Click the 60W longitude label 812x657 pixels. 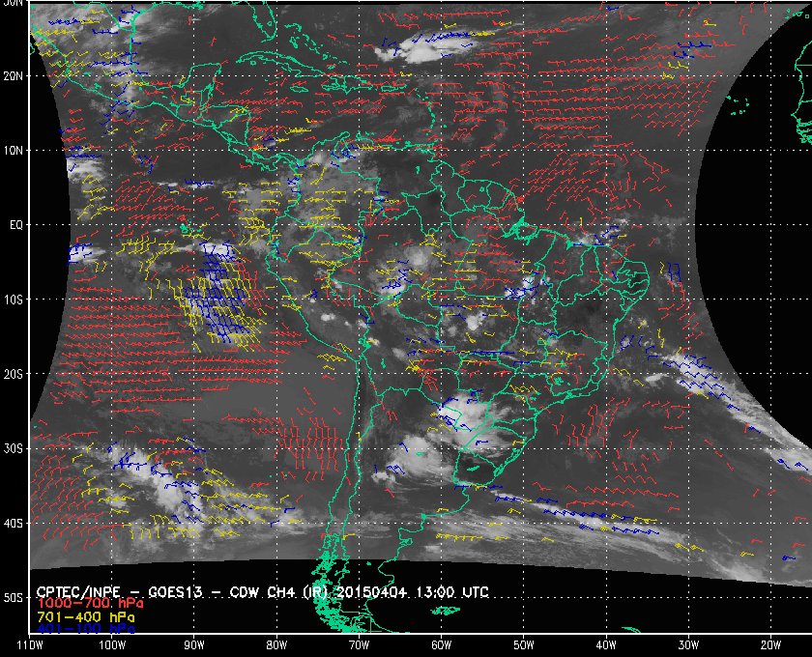[441, 645]
